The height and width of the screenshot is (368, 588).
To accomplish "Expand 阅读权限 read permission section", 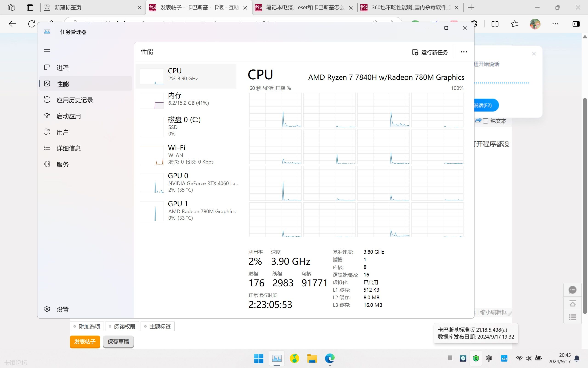I will [122, 326].
